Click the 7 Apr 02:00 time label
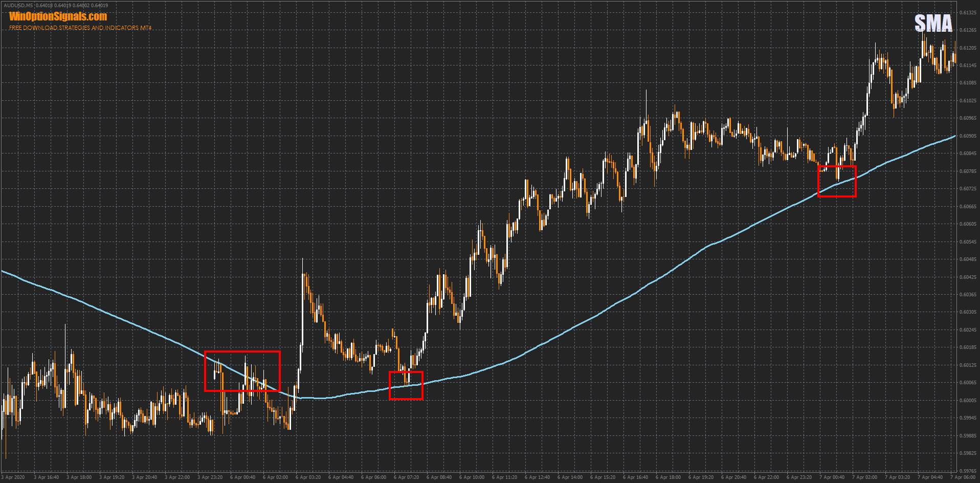Viewport: 980px width, 483px height. [x=864, y=478]
